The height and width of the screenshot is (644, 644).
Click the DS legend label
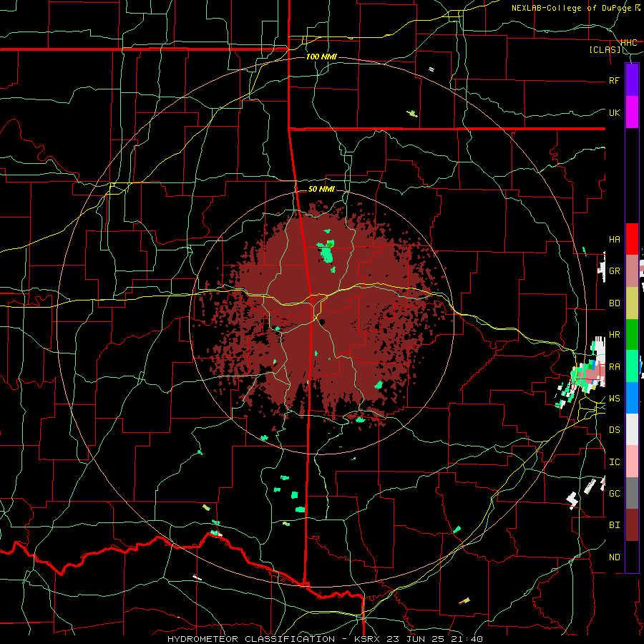614,430
